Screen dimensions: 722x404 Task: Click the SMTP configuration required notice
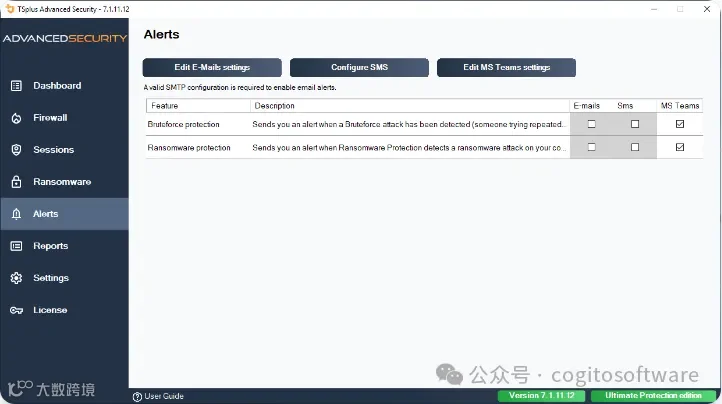[240, 88]
